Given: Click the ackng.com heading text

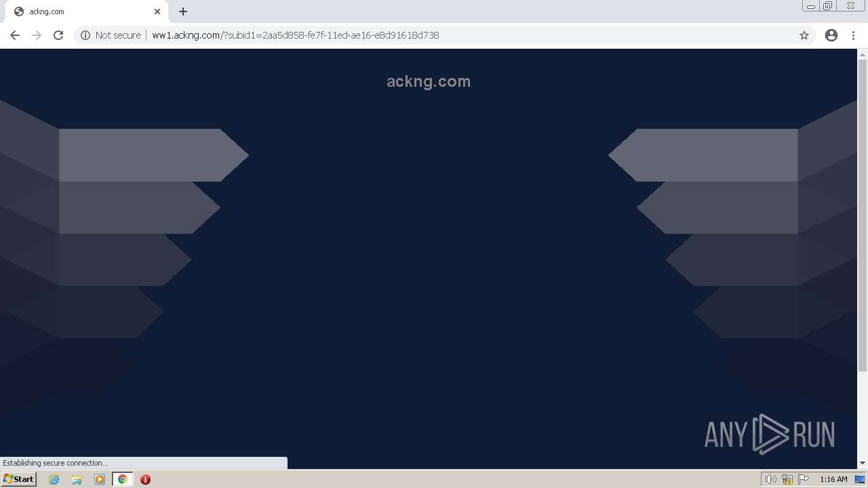Looking at the screenshot, I should coord(429,81).
